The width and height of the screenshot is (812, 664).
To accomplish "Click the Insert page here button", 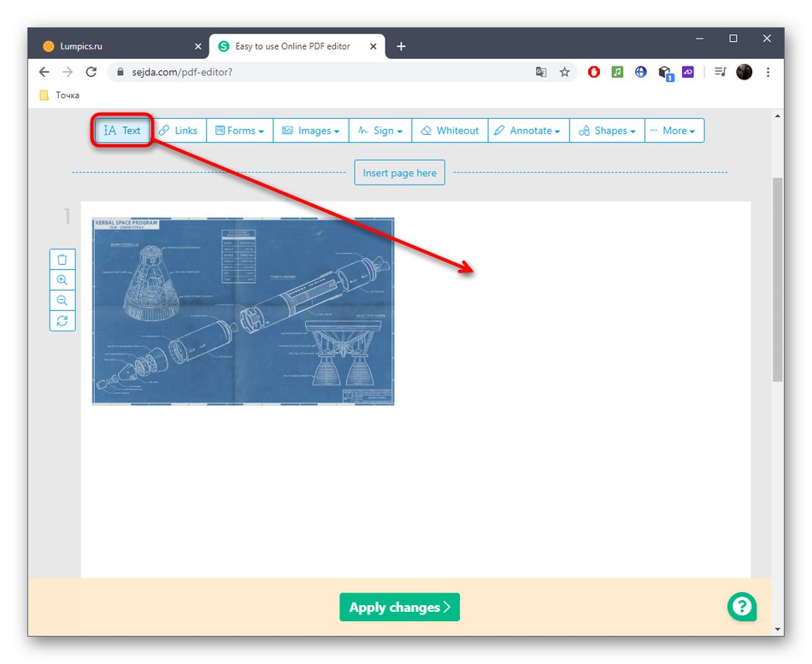I will (x=399, y=172).
